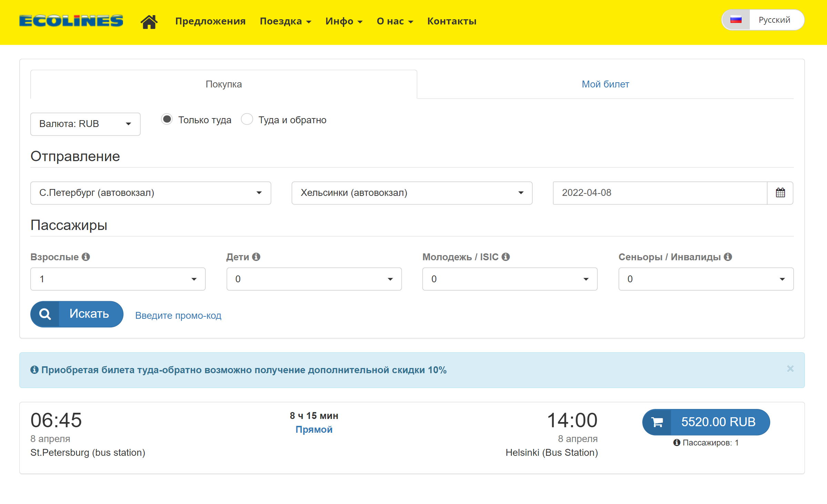This screenshot has height=504, width=827.
Task: Expand the Инфо menu
Action: 344,21
